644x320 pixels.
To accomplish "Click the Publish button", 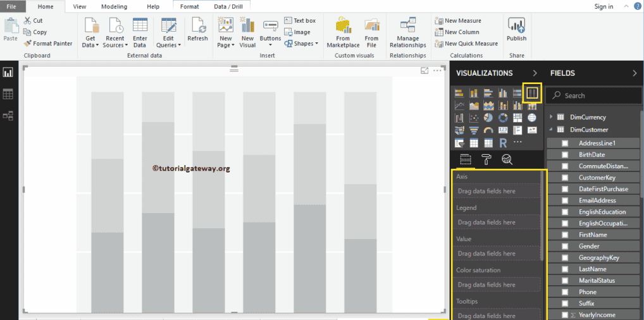I will (x=516, y=30).
